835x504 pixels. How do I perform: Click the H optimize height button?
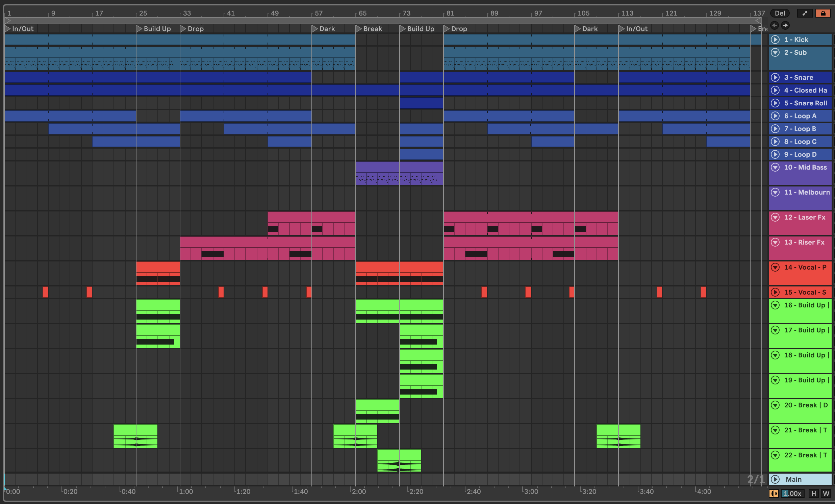[x=813, y=494]
